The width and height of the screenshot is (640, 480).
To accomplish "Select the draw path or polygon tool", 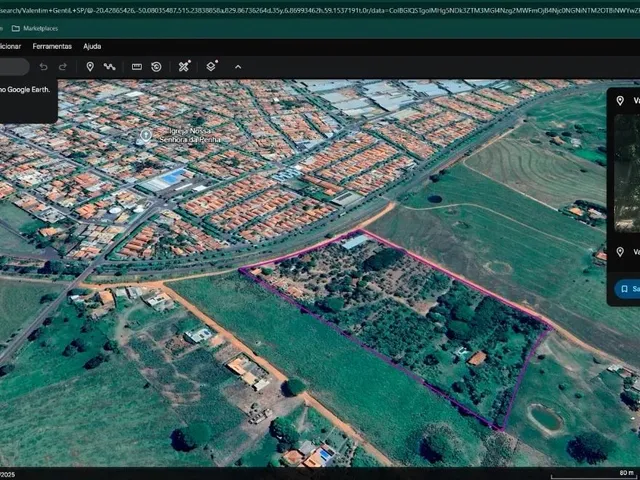I will 109,67.
